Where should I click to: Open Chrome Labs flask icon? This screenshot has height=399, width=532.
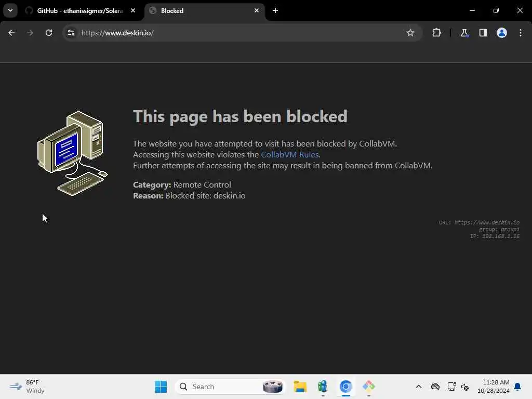464,33
